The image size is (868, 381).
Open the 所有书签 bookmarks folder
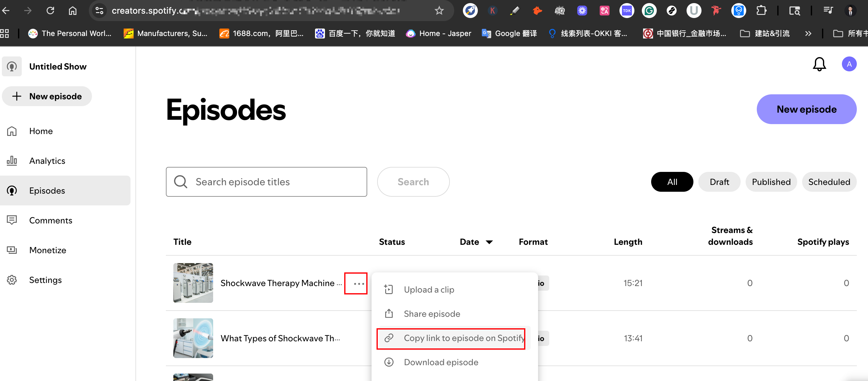click(850, 33)
